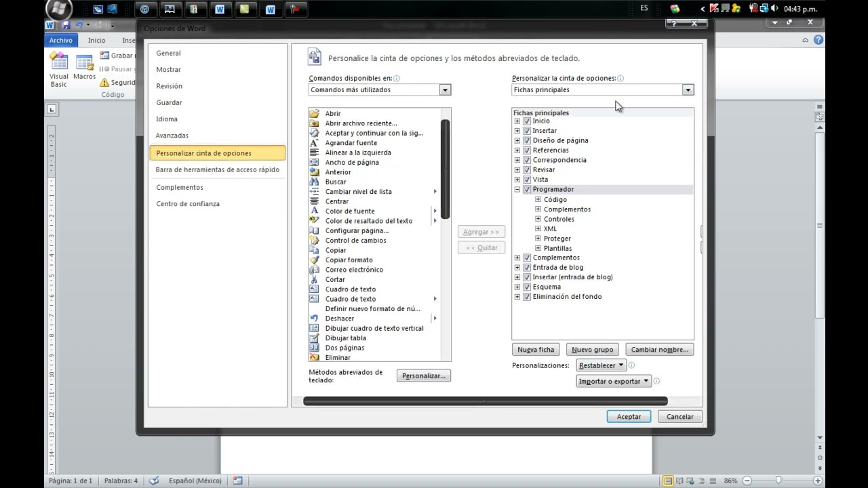Select Barra de herramientas de acceso rápido category
The image size is (868, 488).
pyautogui.click(x=218, y=169)
